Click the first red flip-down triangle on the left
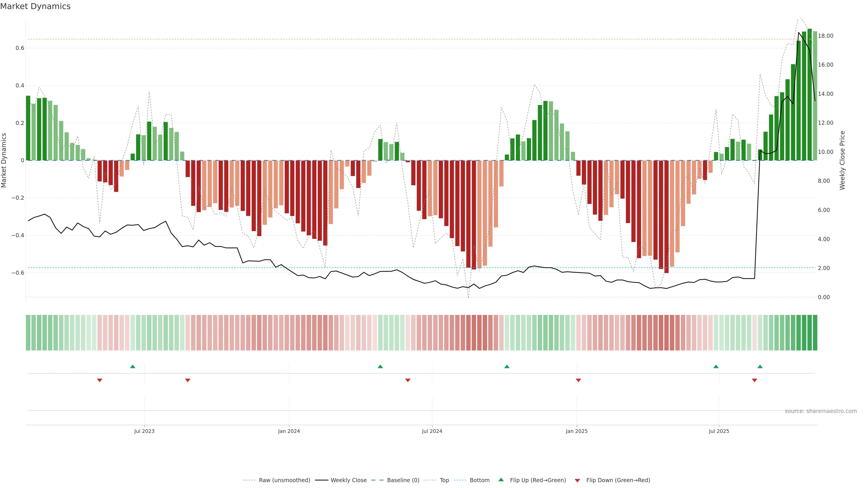This screenshot has width=868, height=488. coord(99,380)
